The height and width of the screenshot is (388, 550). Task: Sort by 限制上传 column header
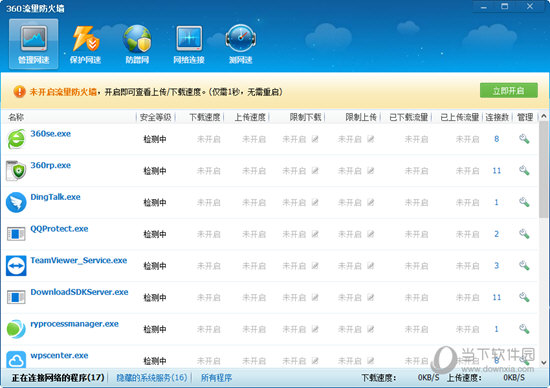(361, 117)
